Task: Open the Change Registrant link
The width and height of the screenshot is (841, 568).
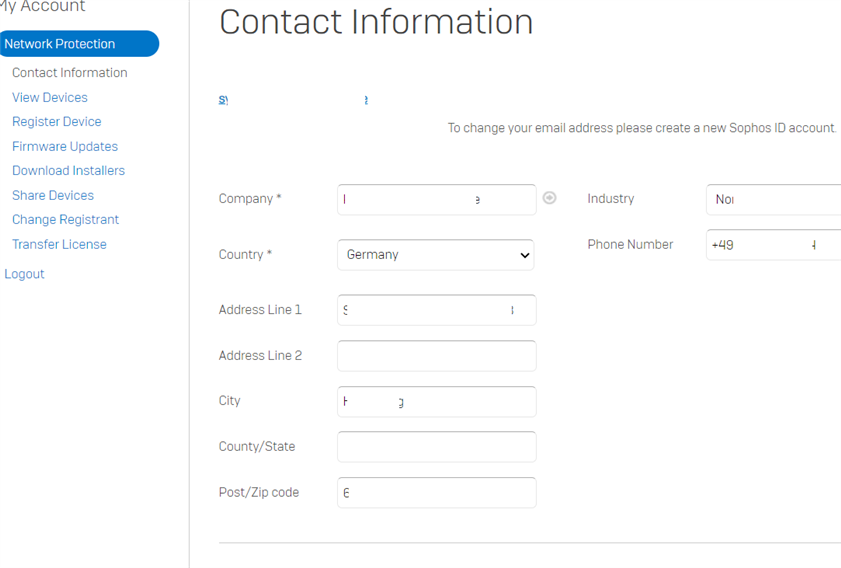Action: (x=65, y=219)
